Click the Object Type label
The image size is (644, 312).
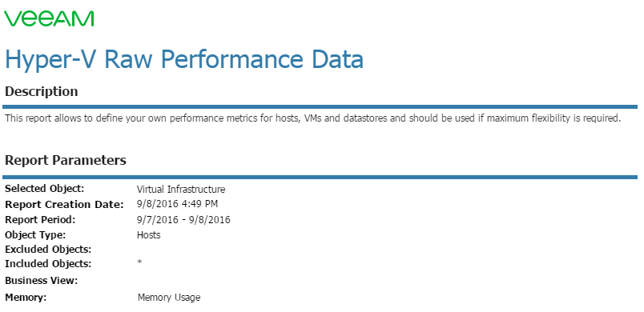tap(35, 235)
